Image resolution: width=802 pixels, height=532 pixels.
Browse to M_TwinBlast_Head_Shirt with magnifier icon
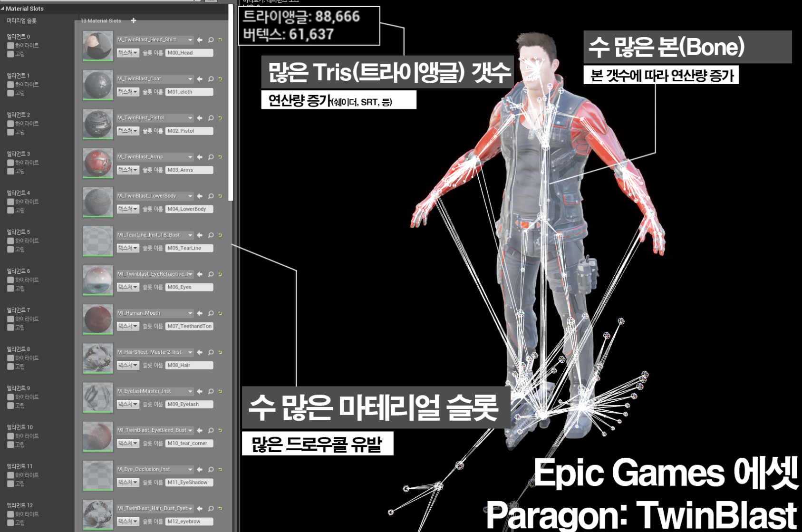[x=211, y=40]
